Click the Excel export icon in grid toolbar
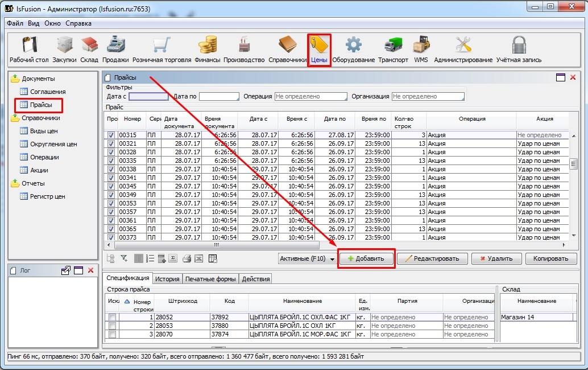588x370 pixels. (x=199, y=259)
